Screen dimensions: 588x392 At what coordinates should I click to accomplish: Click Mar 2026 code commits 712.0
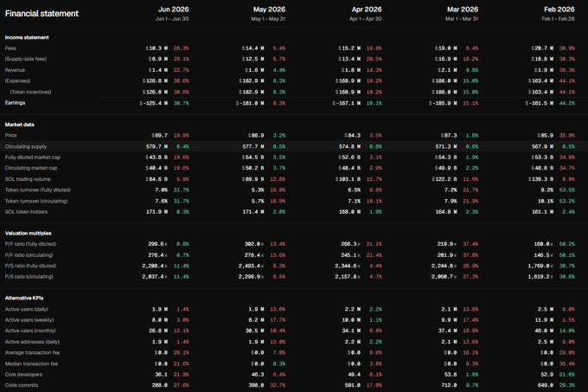tap(449, 385)
